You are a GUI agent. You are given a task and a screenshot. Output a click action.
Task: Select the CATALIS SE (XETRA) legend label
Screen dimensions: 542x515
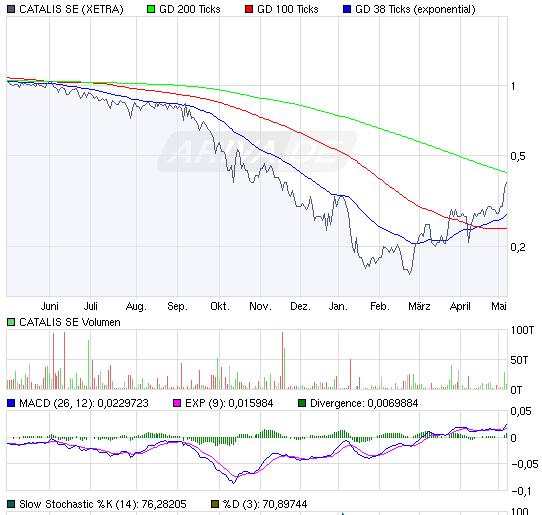[71, 9]
